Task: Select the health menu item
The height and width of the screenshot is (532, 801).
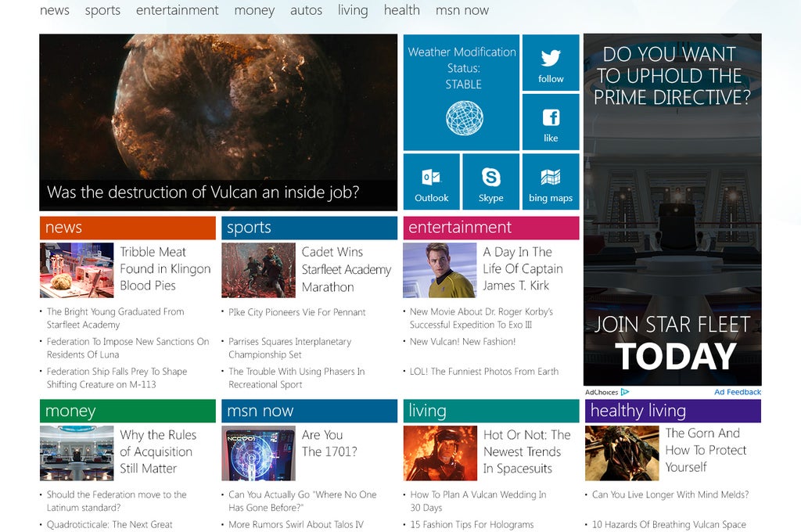Action: coord(401,10)
